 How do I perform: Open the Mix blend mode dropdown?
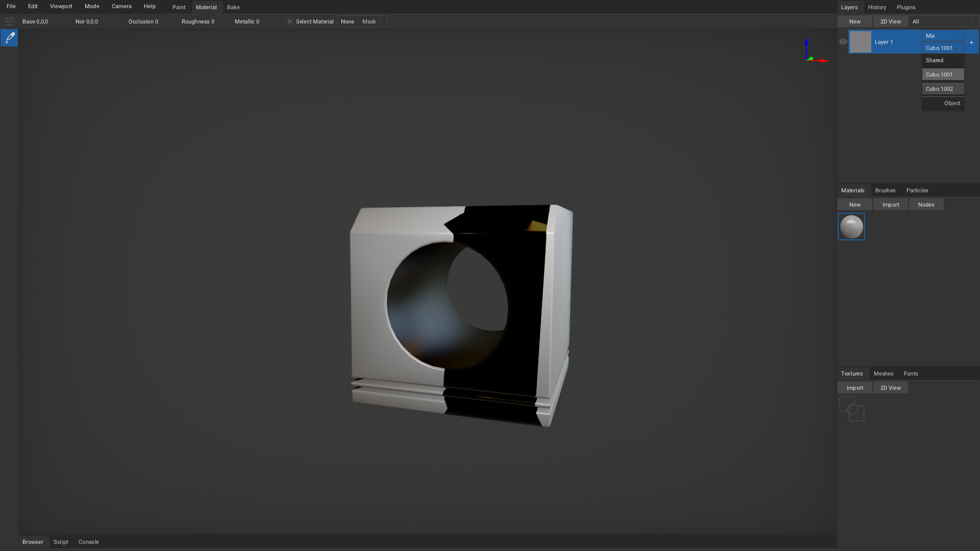click(x=943, y=36)
